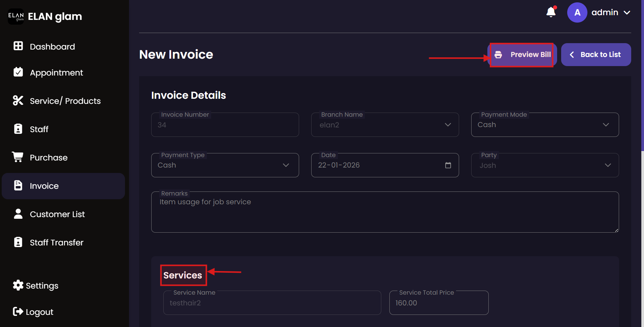This screenshot has width=644, height=327.
Task: Go to Appointment in sidebar
Action: (x=56, y=73)
